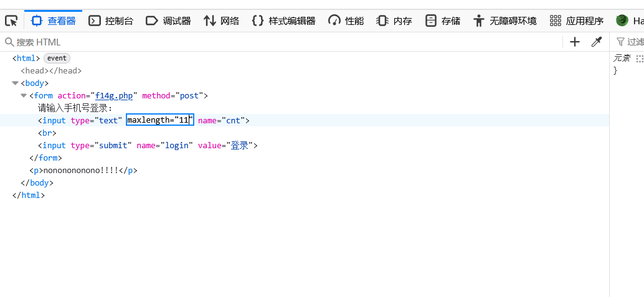This screenshot has height=297, width=644.
Task: Click the chip icon on 内存 tab
Action: tap(382, 21)
